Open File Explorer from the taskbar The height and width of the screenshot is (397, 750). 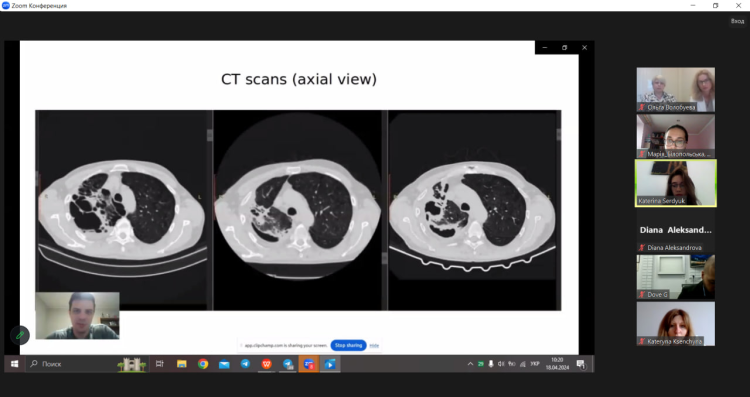point(182,364)
